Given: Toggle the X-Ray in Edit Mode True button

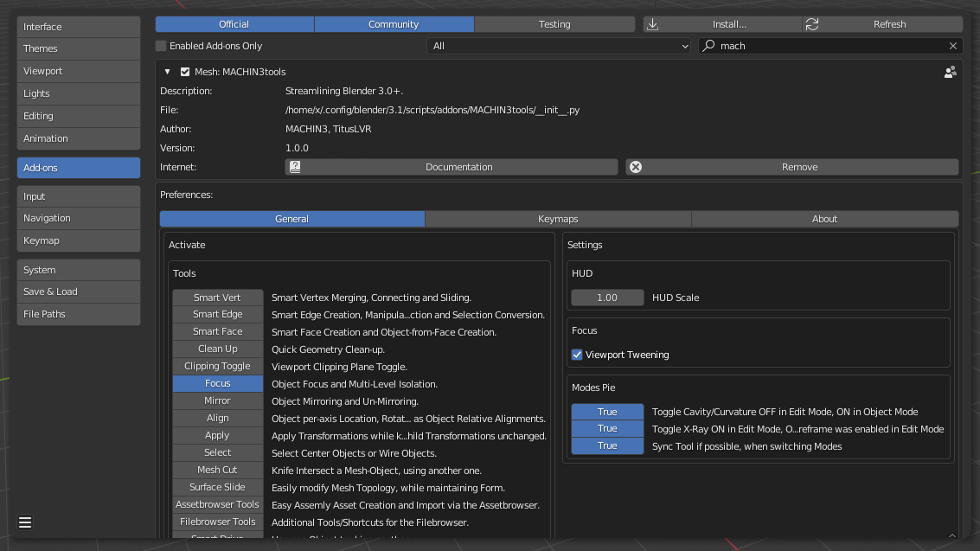Looking at the screenshot, I should pos(607,428).
